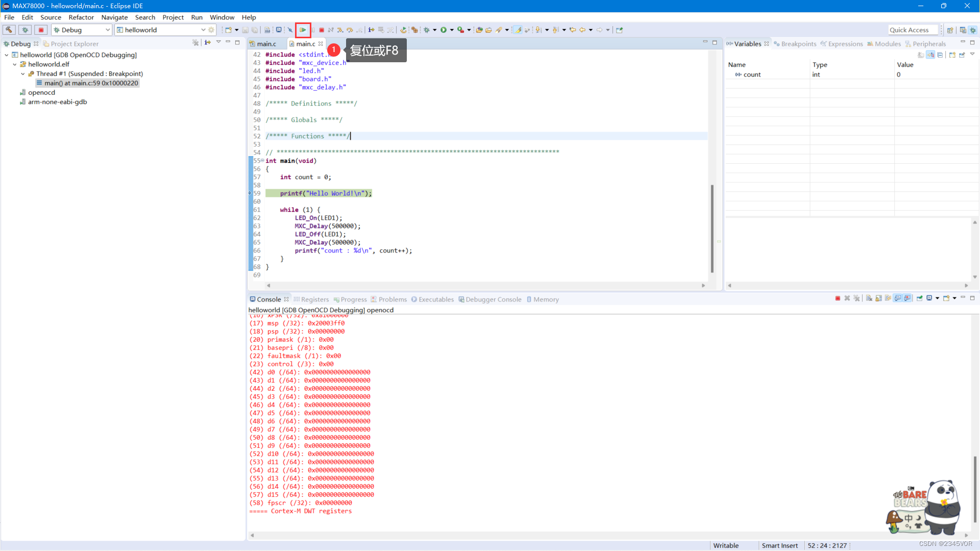Open Debug view menu triangle
Image resolution: width=980 pixels, height=551 pixels.
point(218,42)
